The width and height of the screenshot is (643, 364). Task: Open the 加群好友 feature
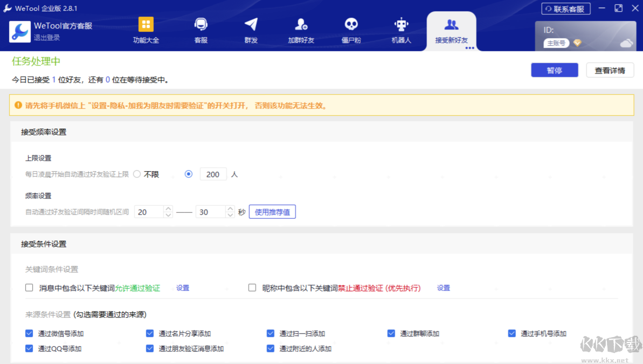[300, 29]
